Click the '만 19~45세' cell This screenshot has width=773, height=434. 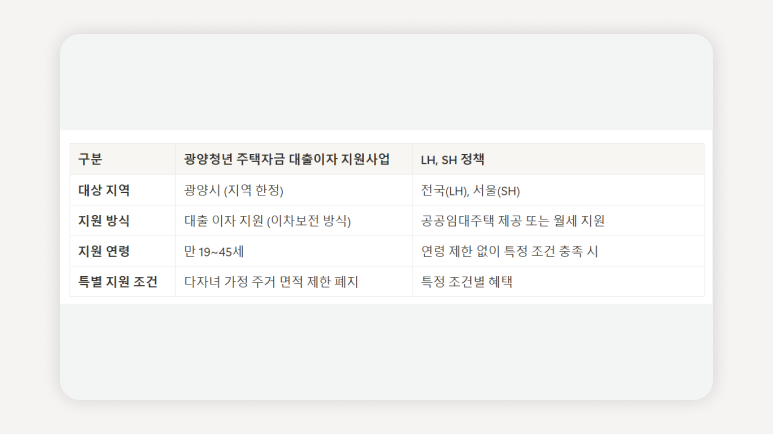pyautogui.click(x=294, y=251)
